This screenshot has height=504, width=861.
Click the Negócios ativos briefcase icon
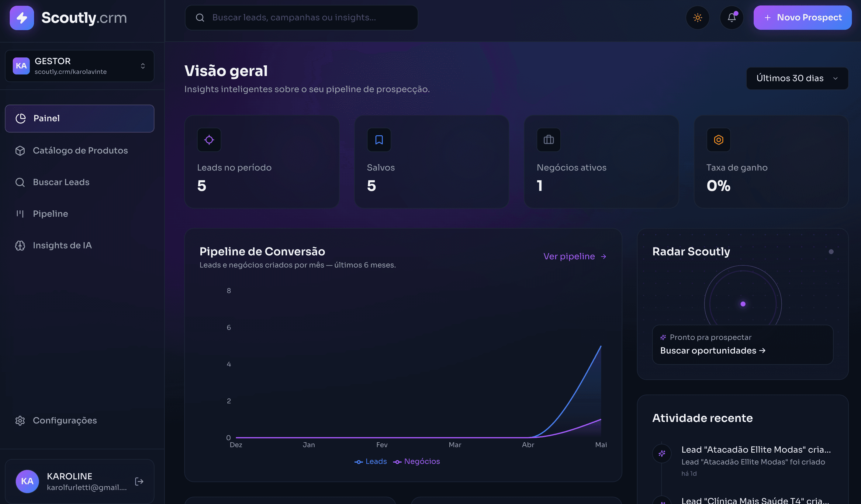point(549,140)
